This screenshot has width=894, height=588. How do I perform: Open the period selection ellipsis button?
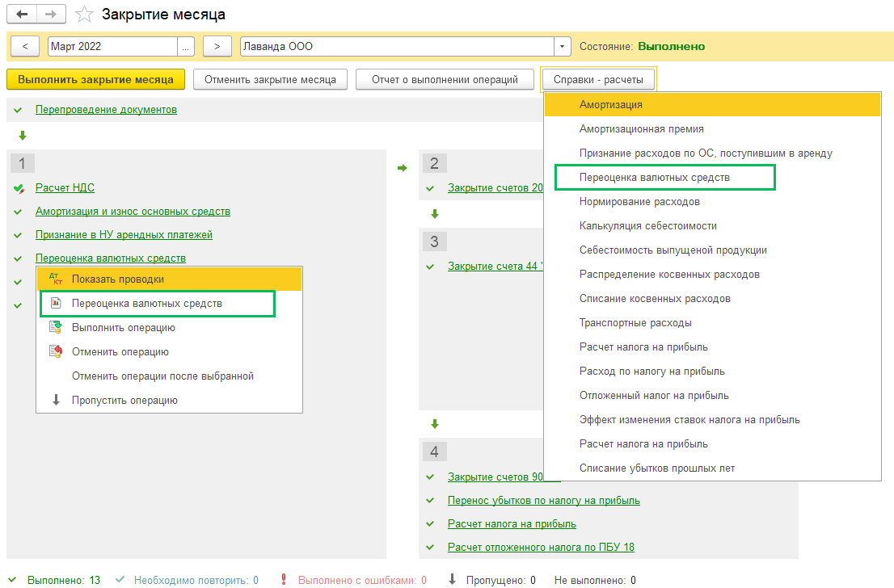pos(186,47)
